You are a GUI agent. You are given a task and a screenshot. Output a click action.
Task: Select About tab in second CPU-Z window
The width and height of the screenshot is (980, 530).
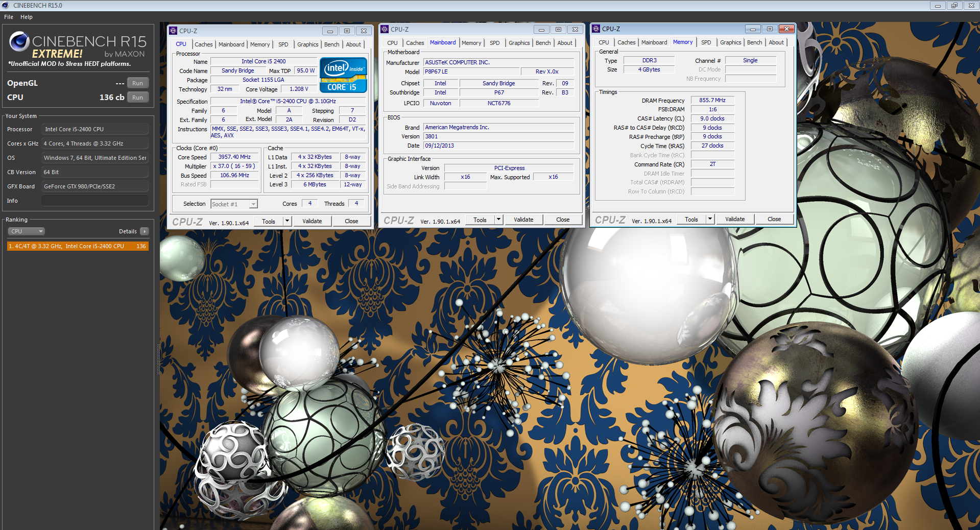point(565,43)
